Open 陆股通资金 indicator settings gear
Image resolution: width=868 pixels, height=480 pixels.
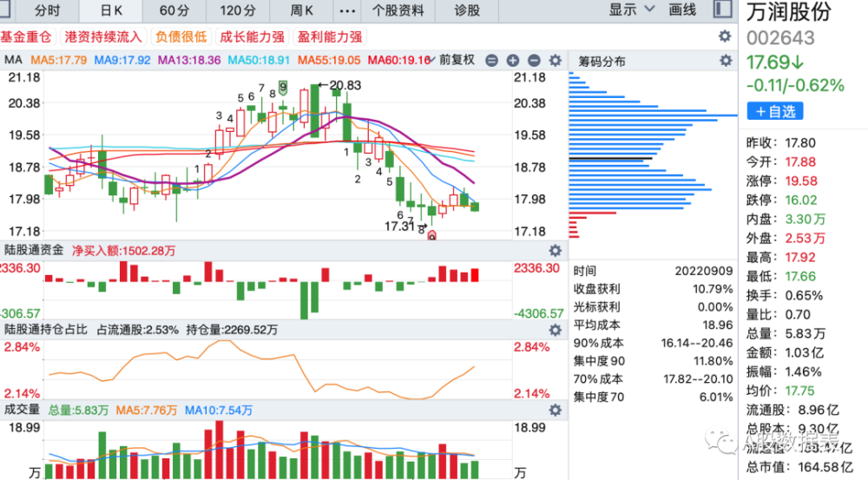tap(556, 251)
